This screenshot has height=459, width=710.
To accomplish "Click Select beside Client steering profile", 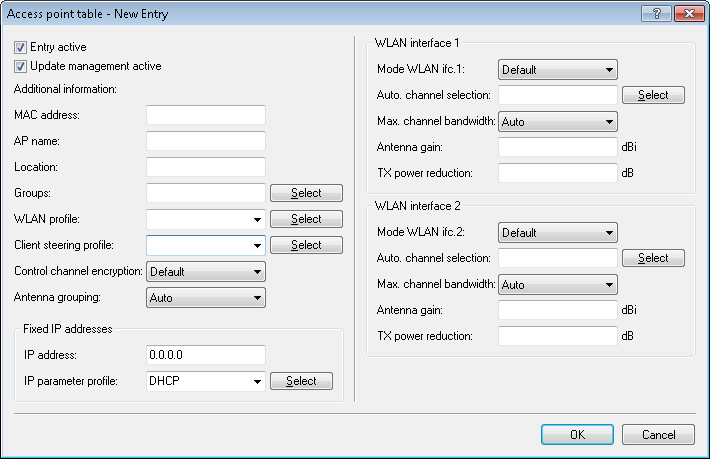I will [306, 245].
